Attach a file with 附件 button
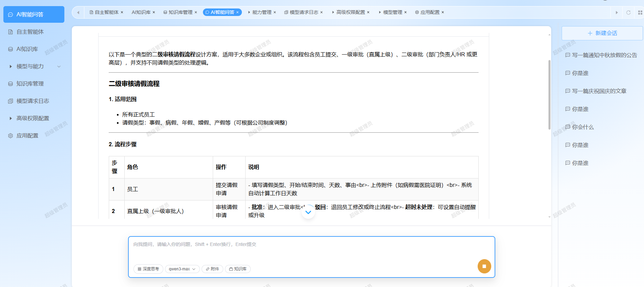This screenshot has height=287, width=644. (212, 269)
